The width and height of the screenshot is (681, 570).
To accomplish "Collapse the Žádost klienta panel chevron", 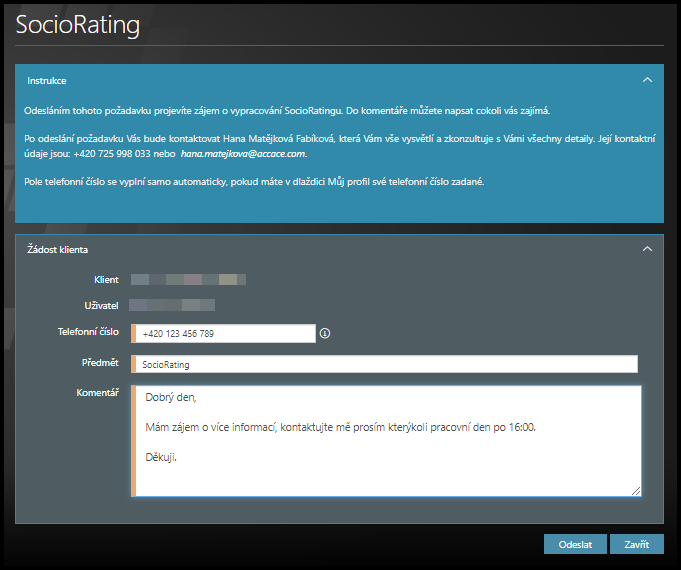I will pyautogui.click(x=647, y=249).
